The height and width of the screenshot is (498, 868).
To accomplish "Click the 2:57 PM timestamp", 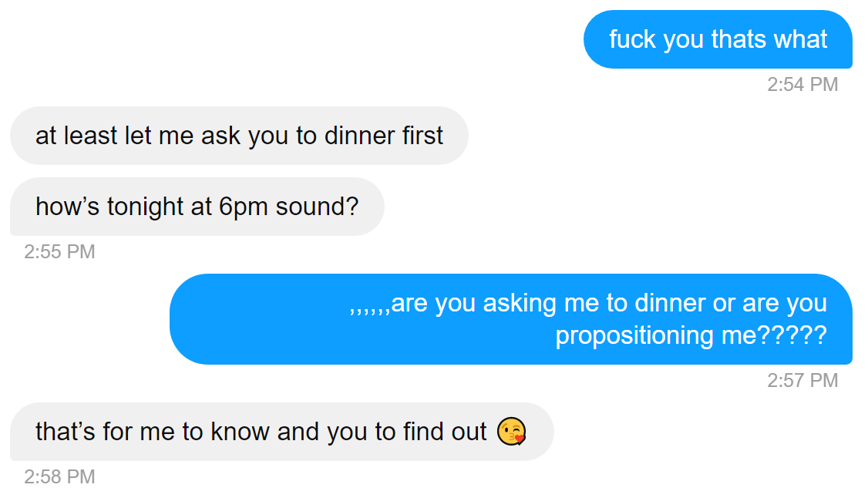I will click(802, 380).
